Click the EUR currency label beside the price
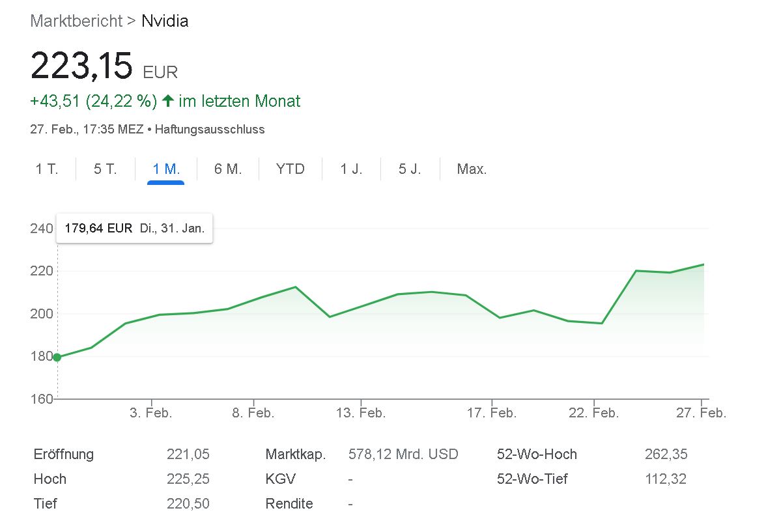766x532 pixels. pos(160,72)
